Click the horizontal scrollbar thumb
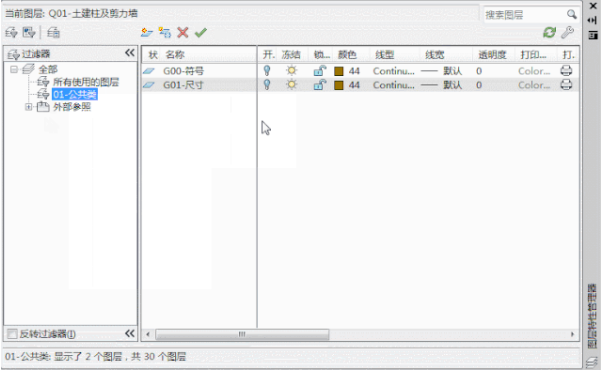Image resolution: width=601 pixels, height=371 pixels. (x=242, y=334)
